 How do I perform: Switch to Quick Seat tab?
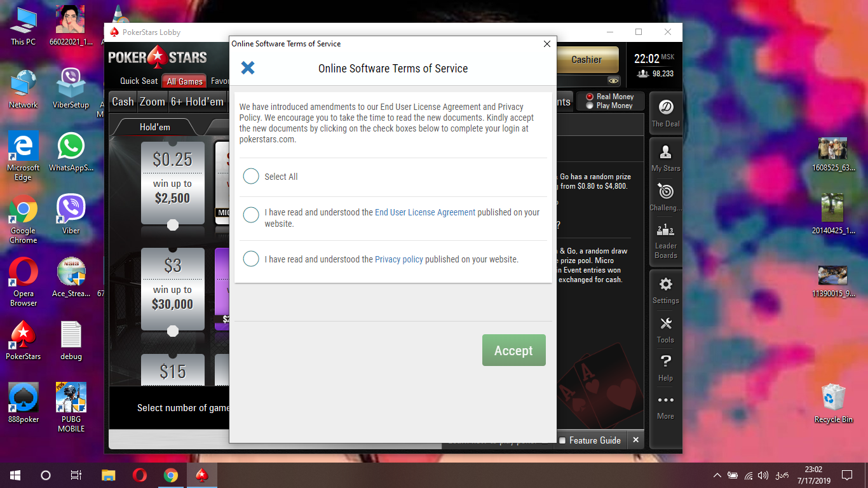pyautogui.click(x=139, y=81)
